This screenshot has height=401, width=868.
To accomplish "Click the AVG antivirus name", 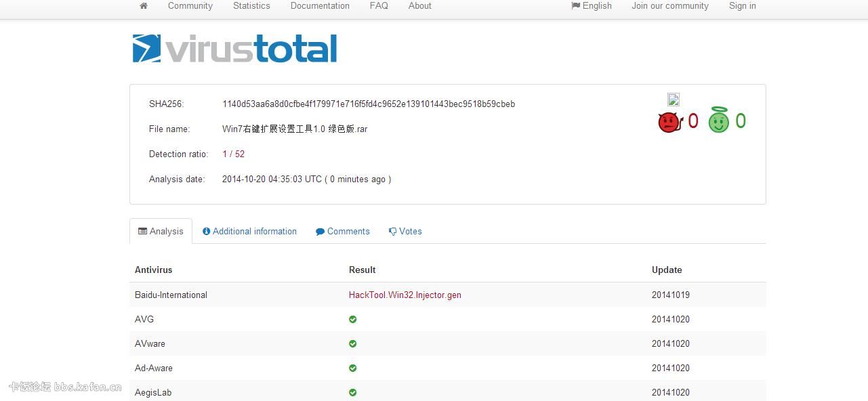I will point(144,319).
